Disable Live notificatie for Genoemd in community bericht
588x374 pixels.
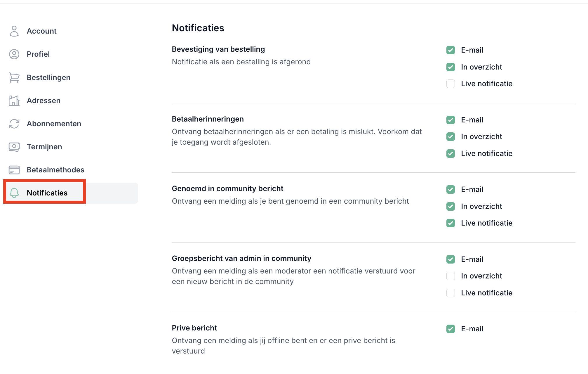pyautogui.click(x=450, y=223)
